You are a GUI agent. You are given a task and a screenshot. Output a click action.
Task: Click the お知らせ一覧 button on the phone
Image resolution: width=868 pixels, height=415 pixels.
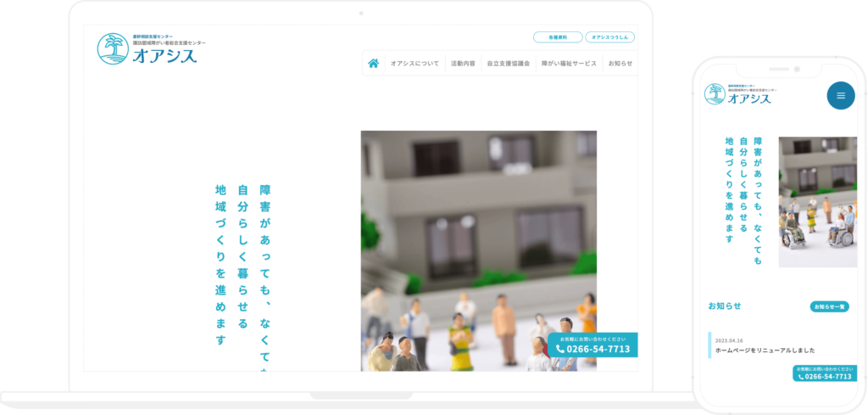(829, 306)
